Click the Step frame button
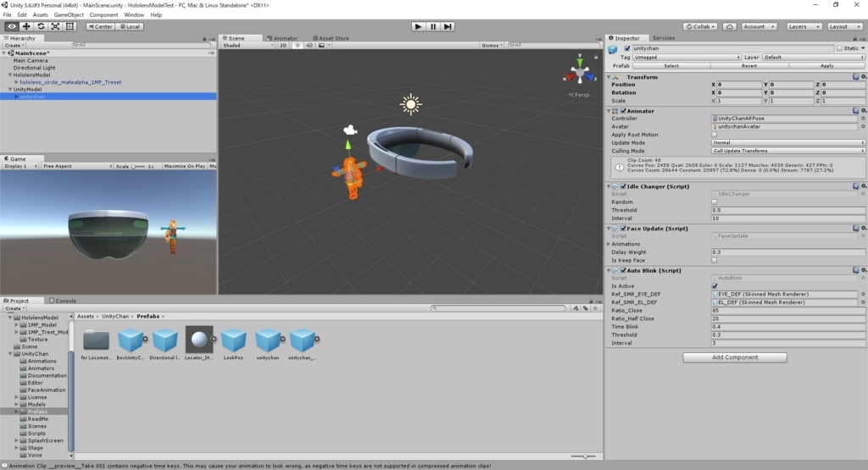The height and width of the screenshot is (470, 868). pos(448,26)
